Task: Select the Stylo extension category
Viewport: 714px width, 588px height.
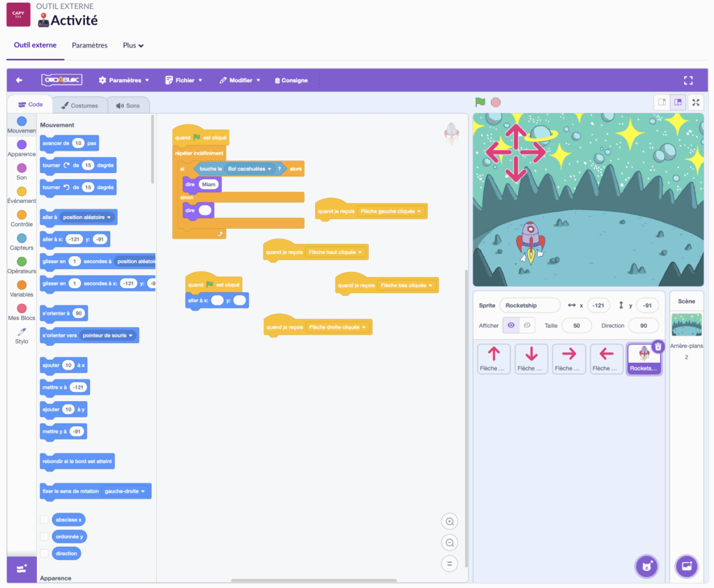Action: (x=22, y=336)
